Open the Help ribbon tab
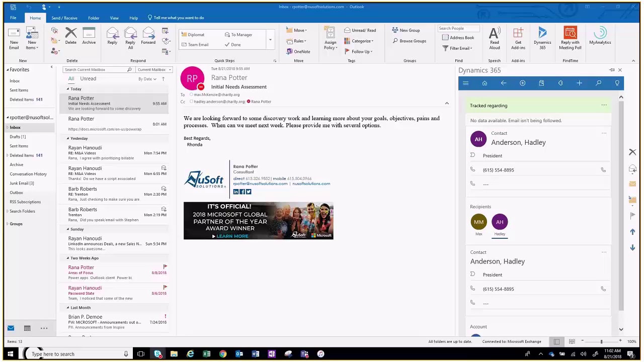 coord(133,18)
